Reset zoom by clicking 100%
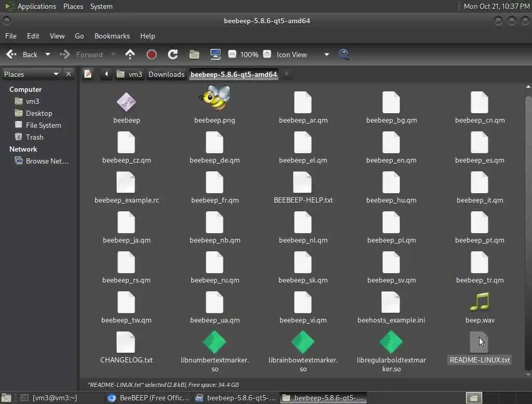Image resolution: width=532 pixels, height=404 pixels. (x=249, y=55)
